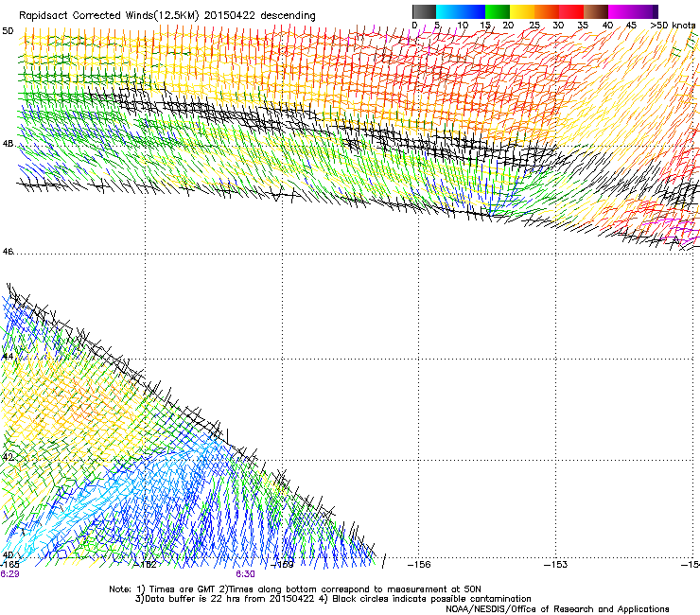
Task: Click the legend tick label '10'
Action: pyautogui.click(x=463, y=26)
